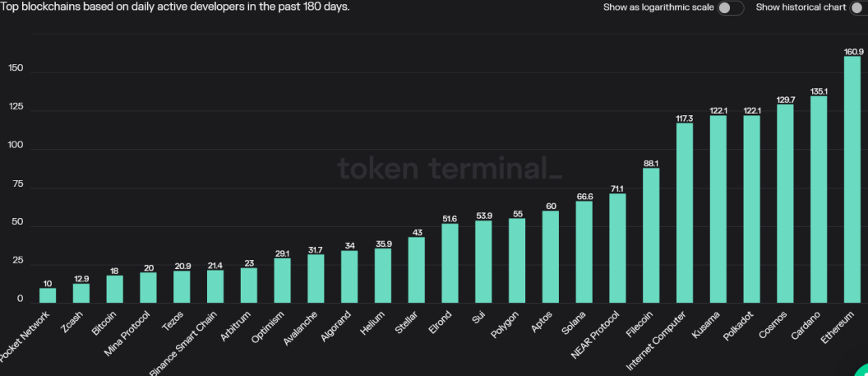868x376 pixels.
Task: Select the Kusama bar in chart
Action: (x=718, y=209)
